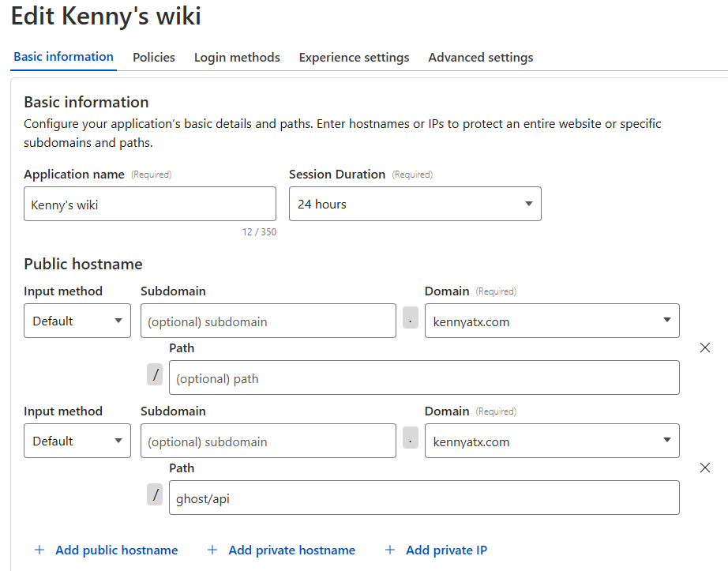The width and height of the screenshot is (728, 571).
Task: Click the plus icon beside Add public hostname
Action: [x=40, y=550]
